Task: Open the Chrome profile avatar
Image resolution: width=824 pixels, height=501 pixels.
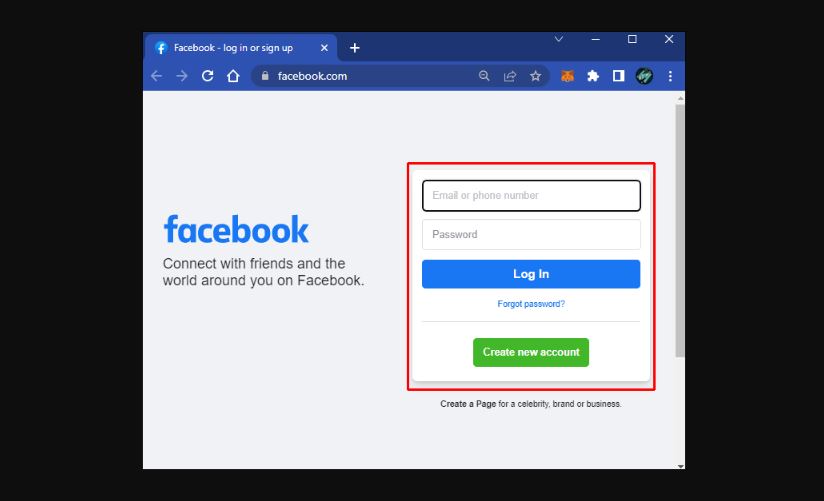Action: [x=644, y=76]
